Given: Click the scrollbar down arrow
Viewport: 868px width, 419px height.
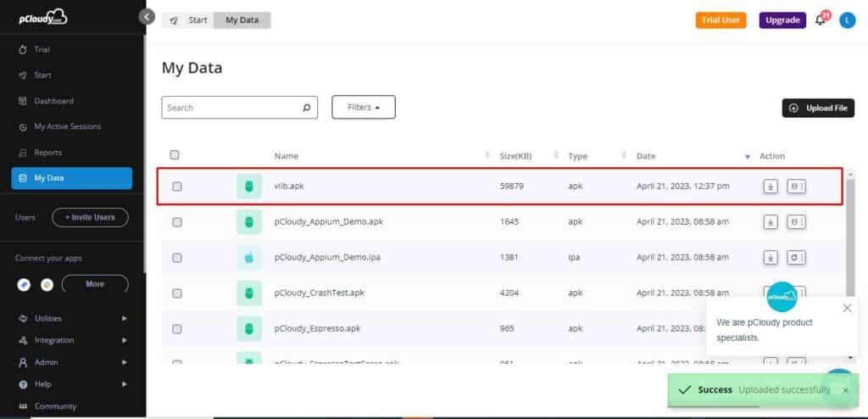Looking at the screenshot, I should coord(850,359).
